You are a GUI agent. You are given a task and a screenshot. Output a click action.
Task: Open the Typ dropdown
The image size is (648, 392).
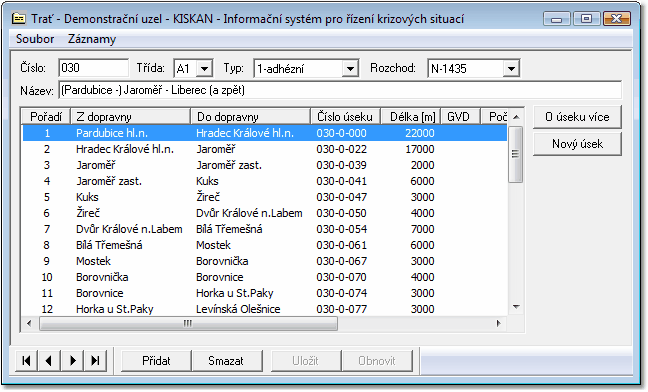[350, 69]
